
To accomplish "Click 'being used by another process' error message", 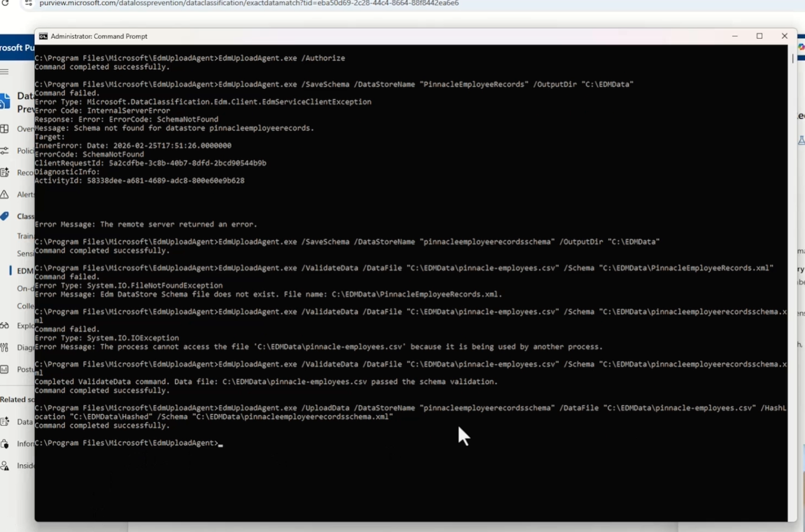I will [x=319, y=347].
